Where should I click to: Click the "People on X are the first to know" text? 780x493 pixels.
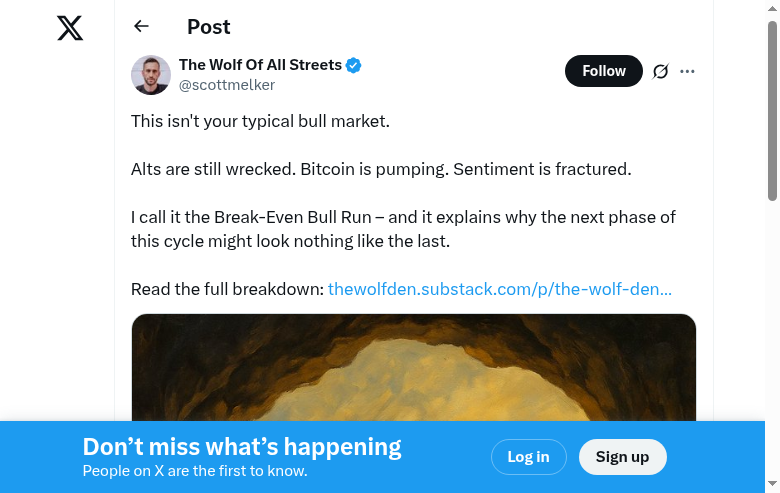pyautogui.click(x=195, y=471)
